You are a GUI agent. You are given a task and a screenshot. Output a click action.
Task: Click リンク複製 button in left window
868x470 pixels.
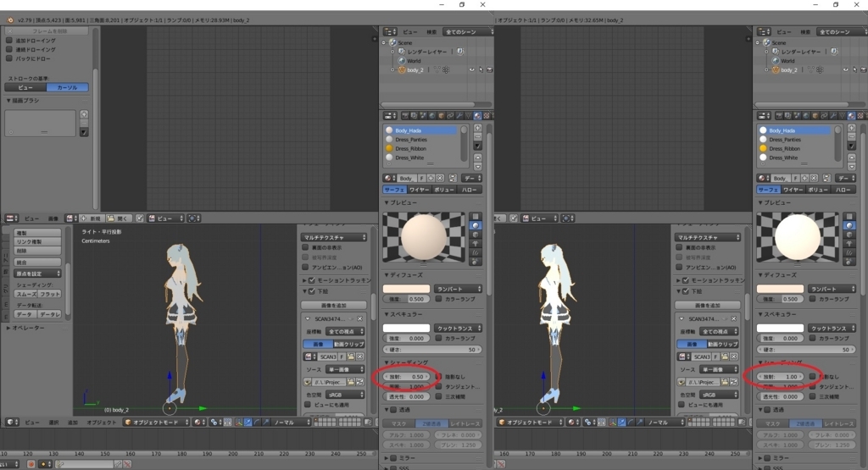[37, 241]
